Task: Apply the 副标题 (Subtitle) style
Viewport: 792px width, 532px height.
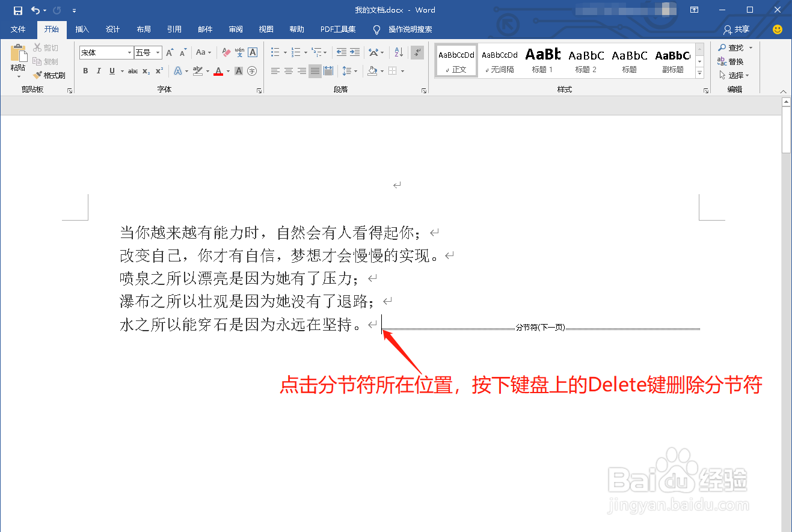Action: click(672, 61)
